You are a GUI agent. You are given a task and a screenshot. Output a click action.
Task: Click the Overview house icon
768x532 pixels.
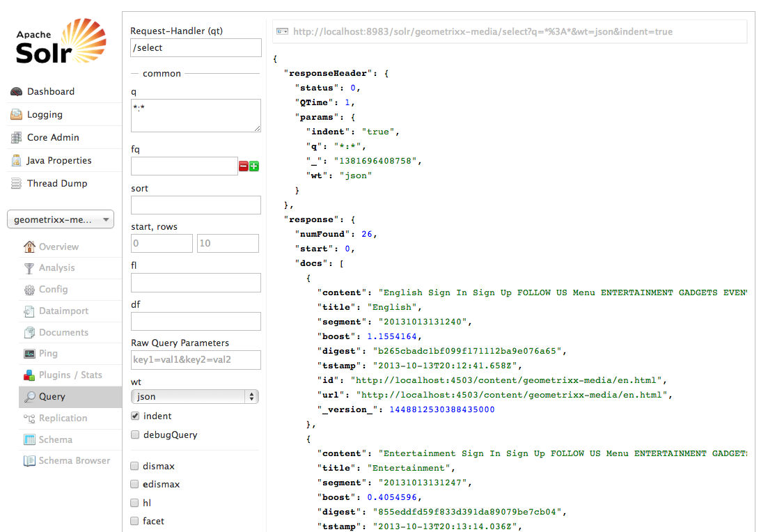[x=29, y=247]
